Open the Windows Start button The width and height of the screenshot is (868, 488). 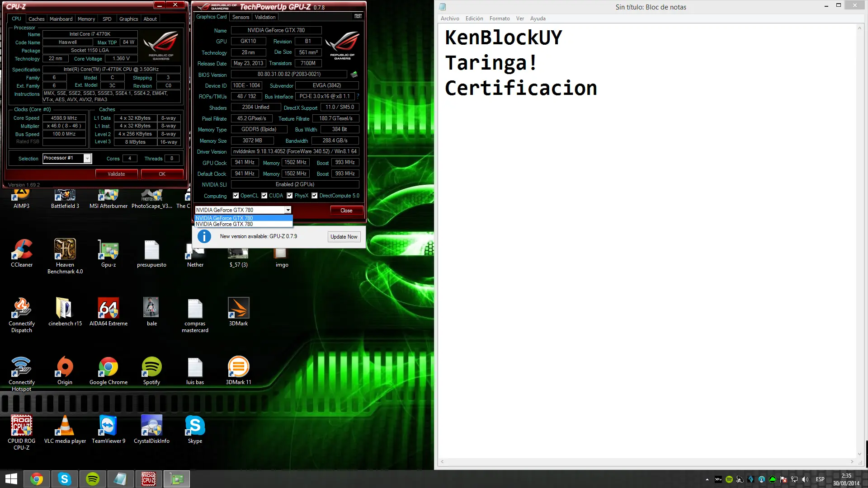click(x=11, y=479)
